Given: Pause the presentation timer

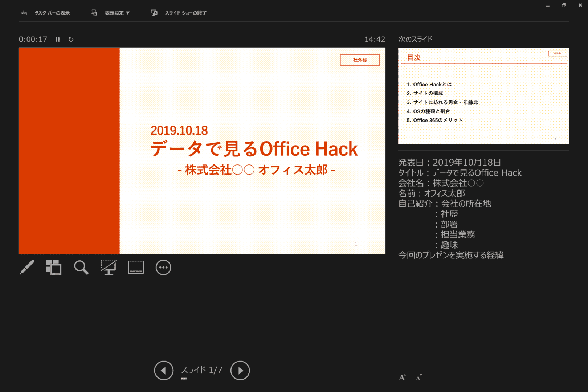Looking at the screenshot, I should (x=58, y=39).
